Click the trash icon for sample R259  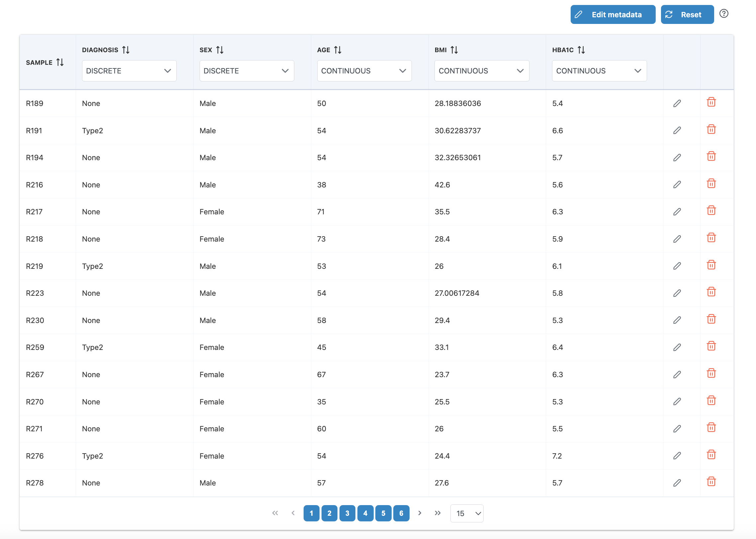tap(711, 346)
